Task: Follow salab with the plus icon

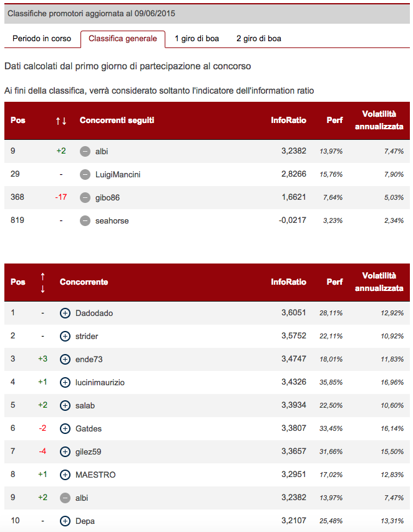Action: pos(65,405)
